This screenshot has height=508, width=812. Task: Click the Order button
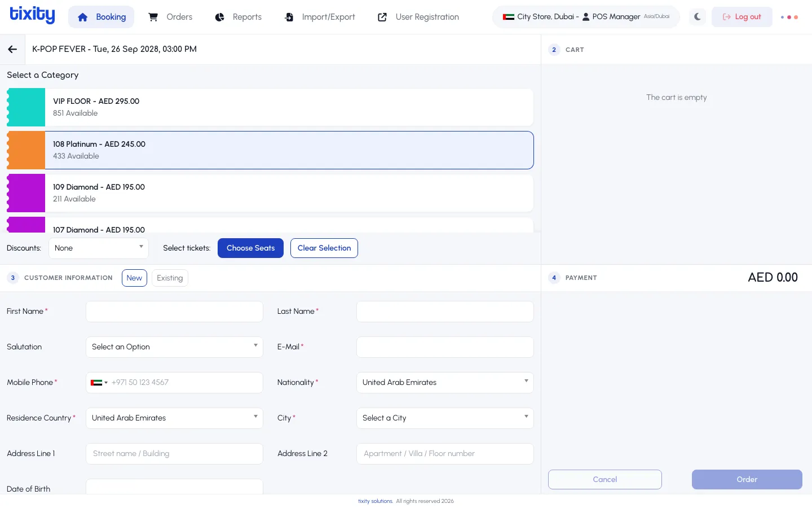(x=747, y=480)
